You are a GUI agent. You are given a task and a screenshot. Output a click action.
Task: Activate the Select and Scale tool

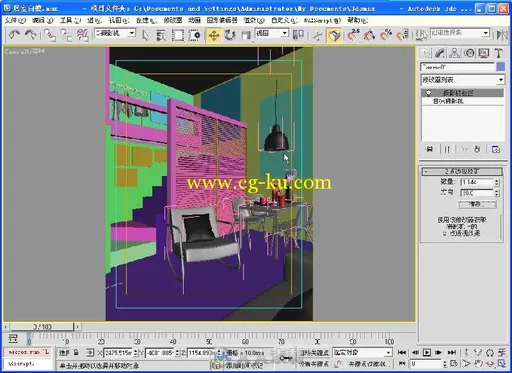coord(246,35)
